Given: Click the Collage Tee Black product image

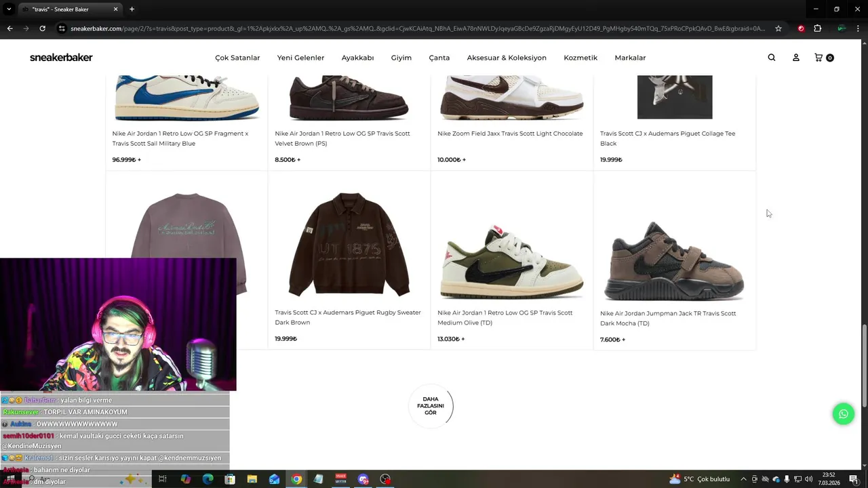Looking at the screenshot, I should pos(675,97).
